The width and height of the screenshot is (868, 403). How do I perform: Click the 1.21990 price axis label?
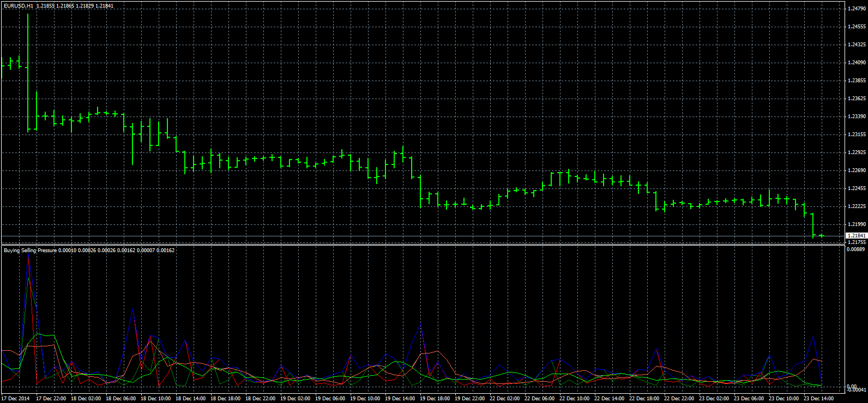[x=858, y=224]
